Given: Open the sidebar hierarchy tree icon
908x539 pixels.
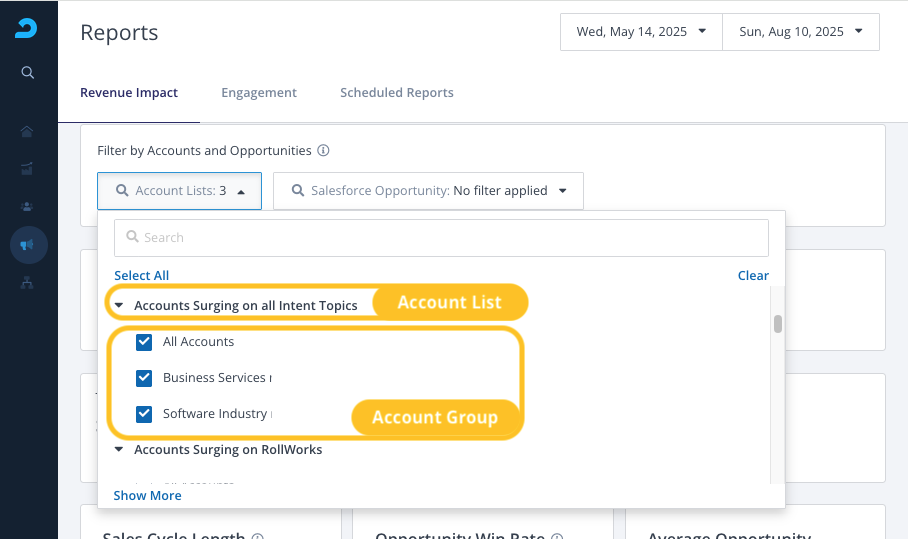Looking at the screenshot, I should tap(28, 283).
